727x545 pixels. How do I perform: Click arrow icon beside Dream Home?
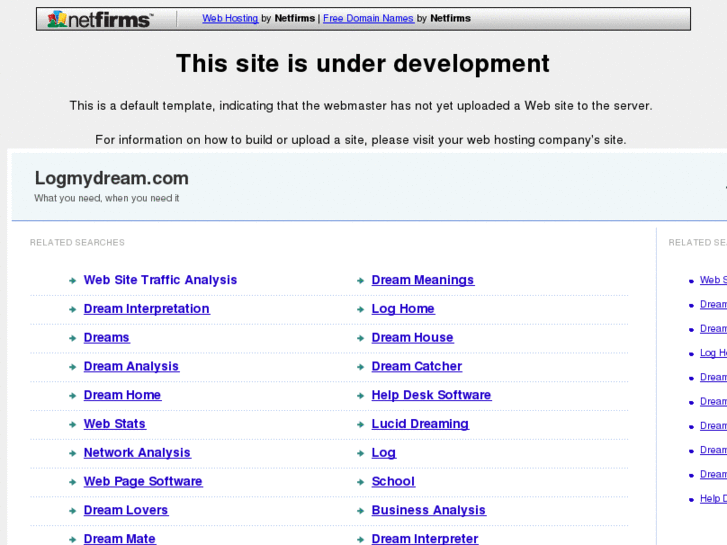[72, 396]
